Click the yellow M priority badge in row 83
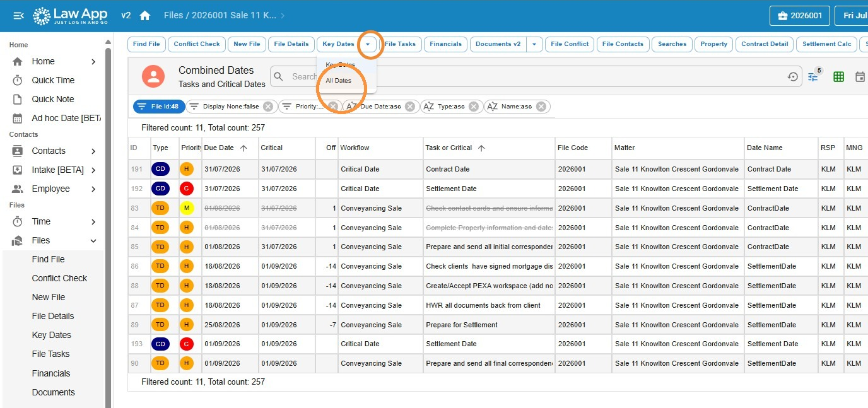Viewport: 868px width, 408px height. coord(186,208)
